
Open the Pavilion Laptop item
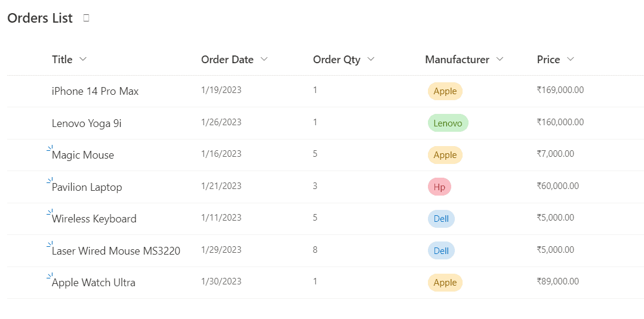(87, 187)
